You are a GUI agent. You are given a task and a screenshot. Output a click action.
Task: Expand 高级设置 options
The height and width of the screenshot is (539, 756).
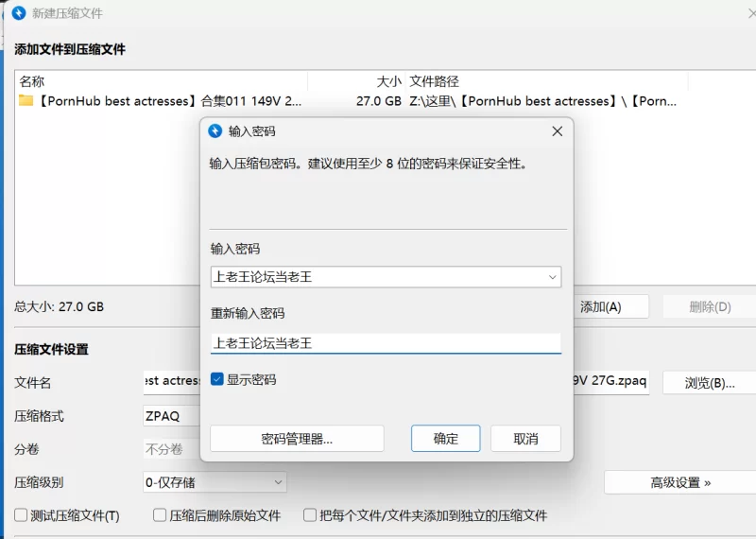click(x=679, y=482)
